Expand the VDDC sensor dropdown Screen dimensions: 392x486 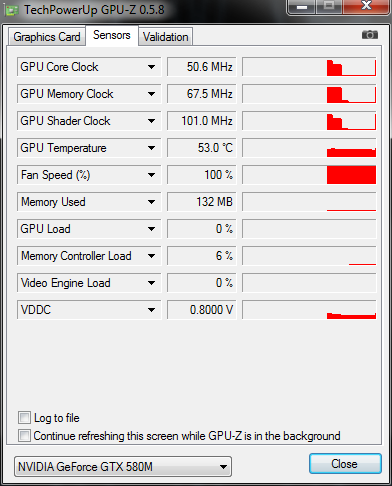[151, 310]
